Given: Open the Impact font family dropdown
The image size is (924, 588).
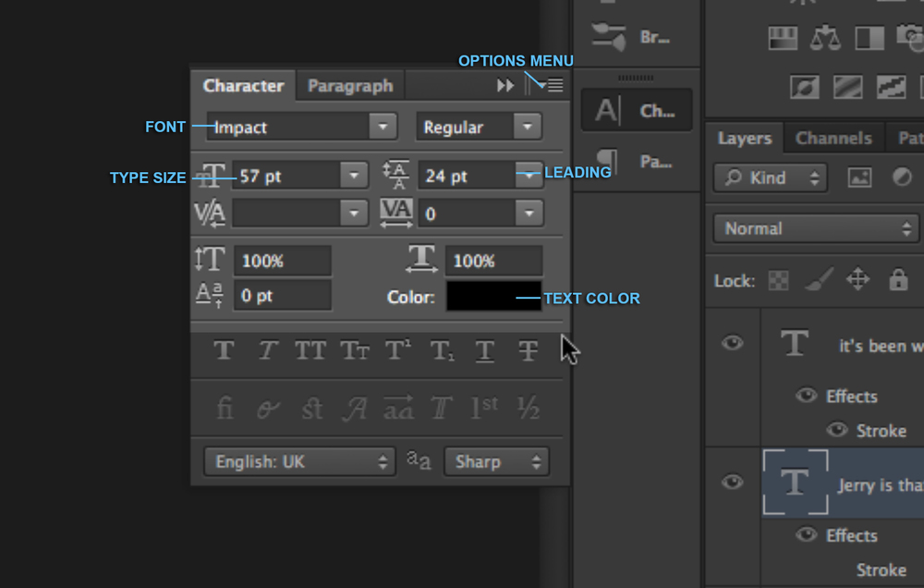Looking at the screenshot, I should (383, 127).
